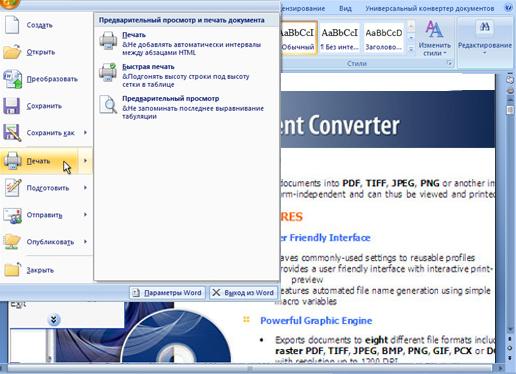
Task: Click the Next page browse button
Action: click(510, 357)
